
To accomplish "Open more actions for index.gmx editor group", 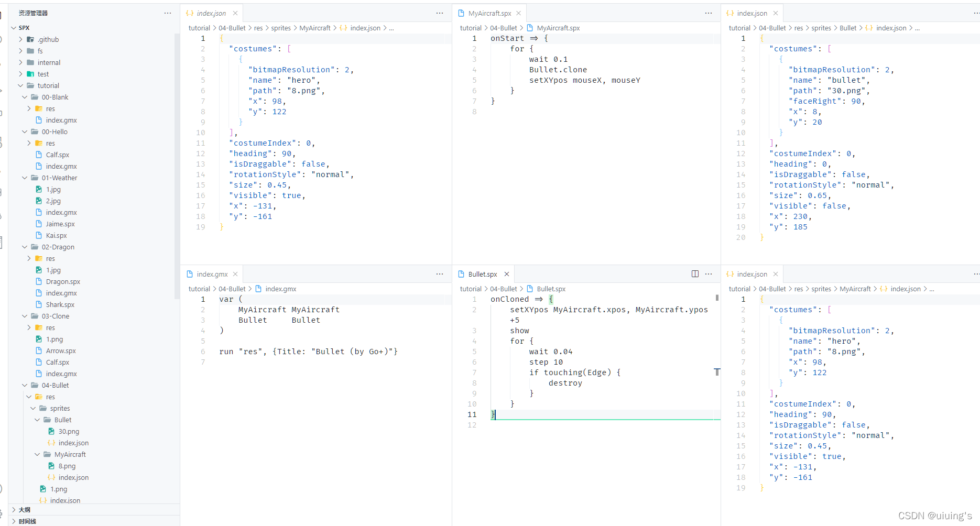I will pyautogui.click(x=440, y=274).
